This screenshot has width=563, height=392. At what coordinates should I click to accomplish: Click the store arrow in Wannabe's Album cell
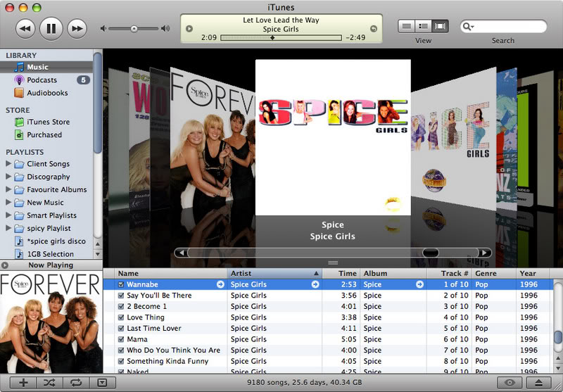419,284
